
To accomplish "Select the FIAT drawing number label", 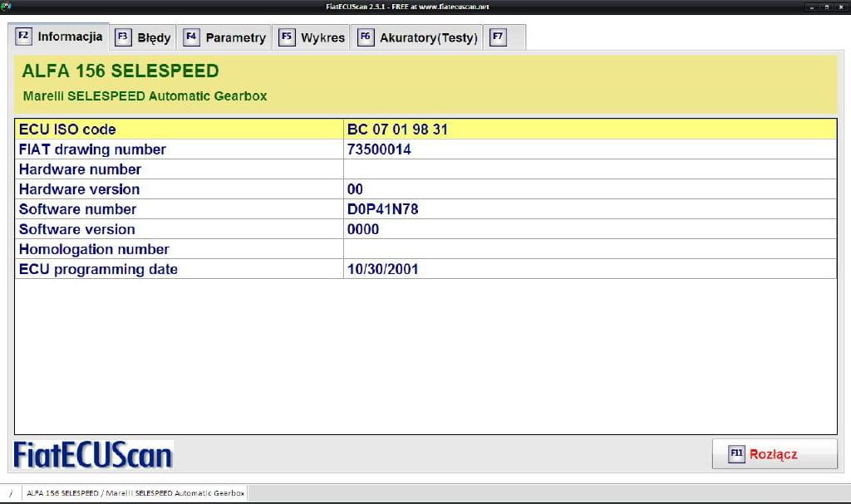I will (x=92, y=149).
